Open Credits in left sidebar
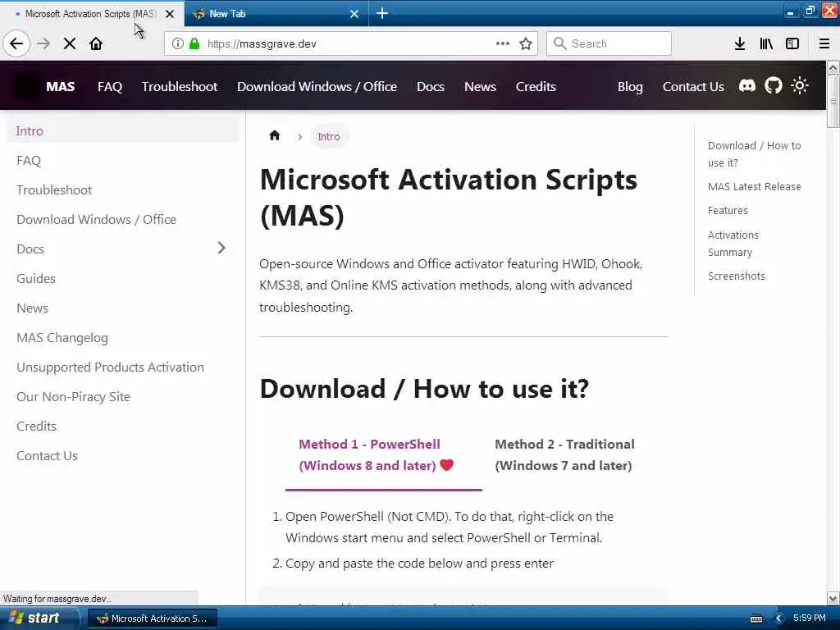 [123, 426]
